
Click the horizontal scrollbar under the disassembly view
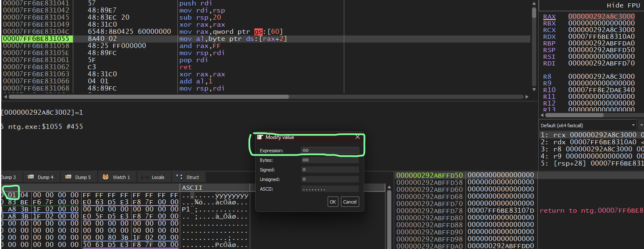(x=146, y=97)
